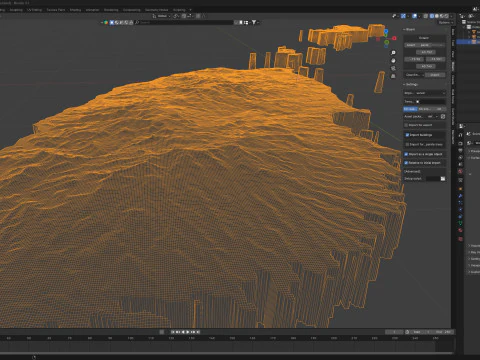
Task: Switch to the Geometry Nodes workspace tab
Action: (156, 10)
